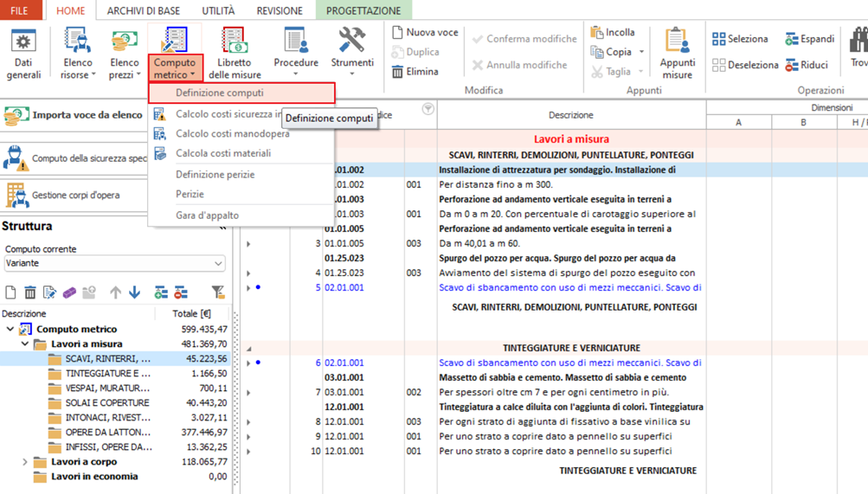
Task: Open Libretto delle misure
Action: (235, 54)
